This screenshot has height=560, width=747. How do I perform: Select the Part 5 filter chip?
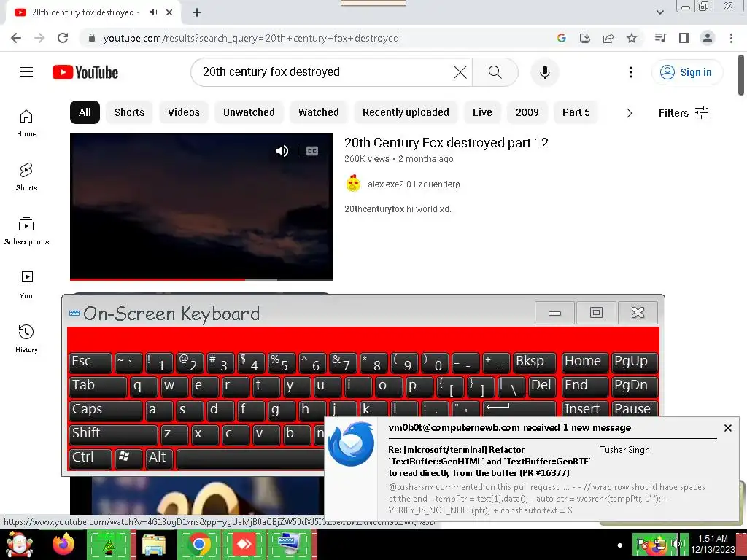tap(576, 112)
